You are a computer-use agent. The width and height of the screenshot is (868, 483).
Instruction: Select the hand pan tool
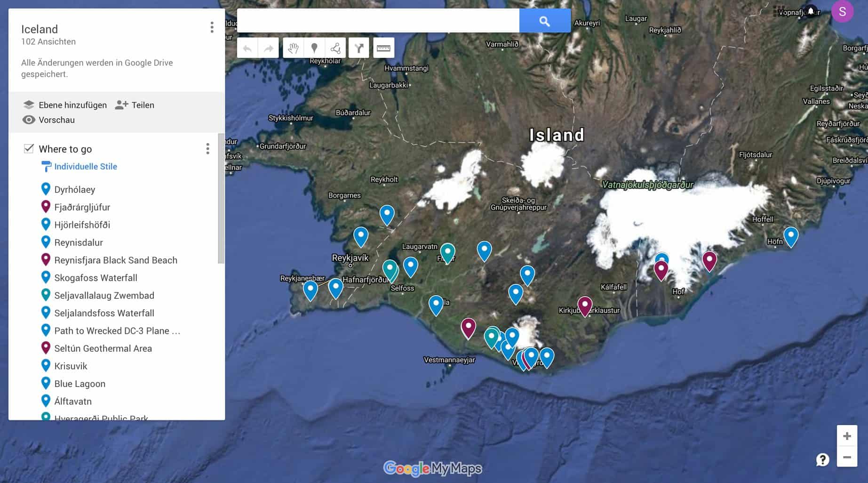point(293,48)
